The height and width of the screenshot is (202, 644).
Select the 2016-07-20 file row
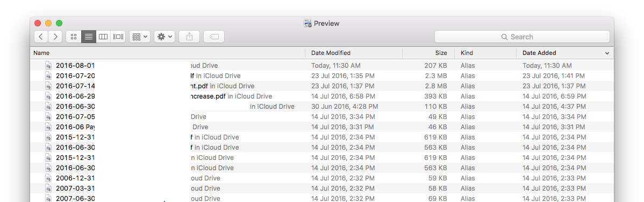322,76
